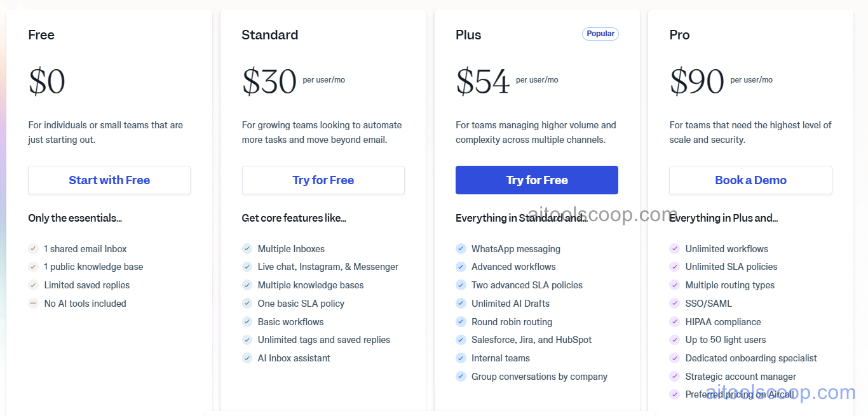This screenshot has height=416, width=868.
Task: Click Book a Demo on the Pro plan
Action: [x=750, y=180]
